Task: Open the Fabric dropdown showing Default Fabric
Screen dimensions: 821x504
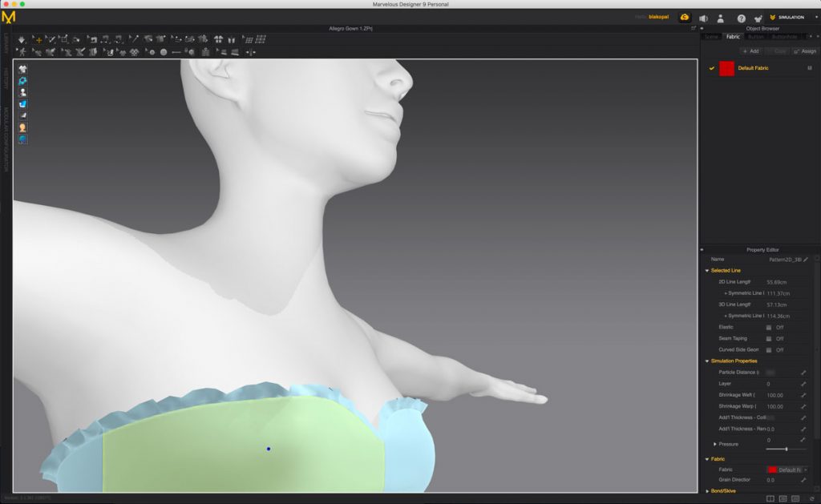Action: coord(787,470)
